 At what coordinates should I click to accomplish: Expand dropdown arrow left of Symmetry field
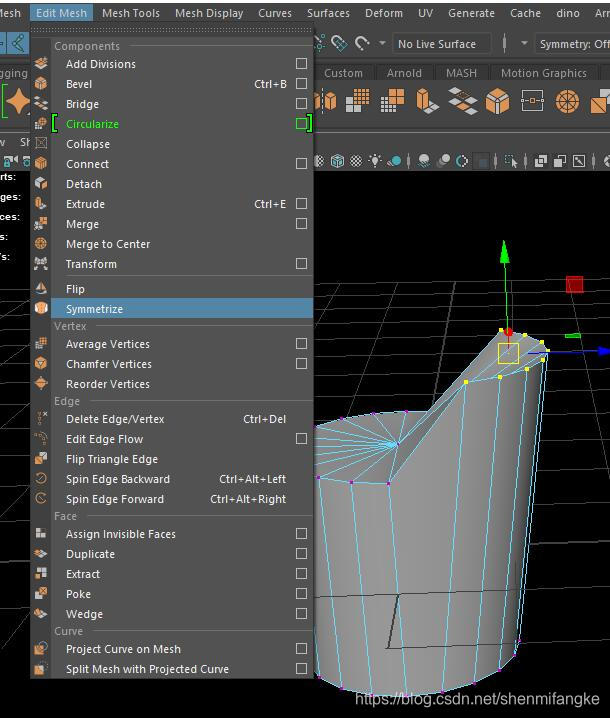click(x=524, y=44)
